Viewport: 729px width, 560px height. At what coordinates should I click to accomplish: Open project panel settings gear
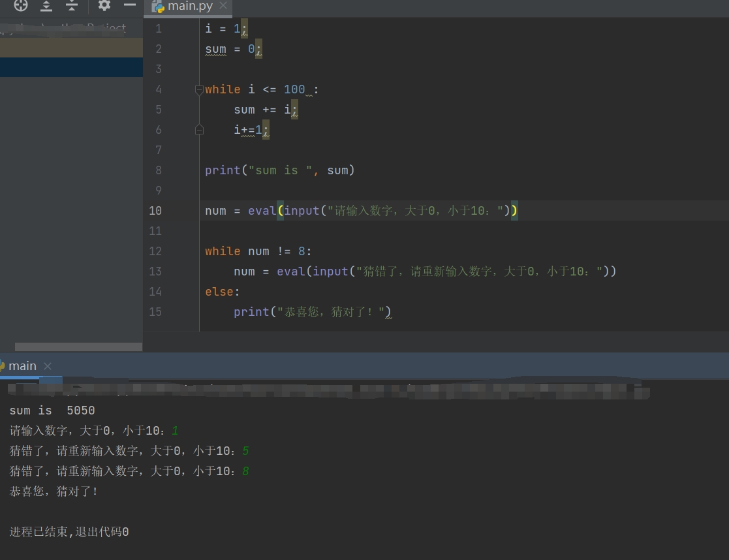104,6
